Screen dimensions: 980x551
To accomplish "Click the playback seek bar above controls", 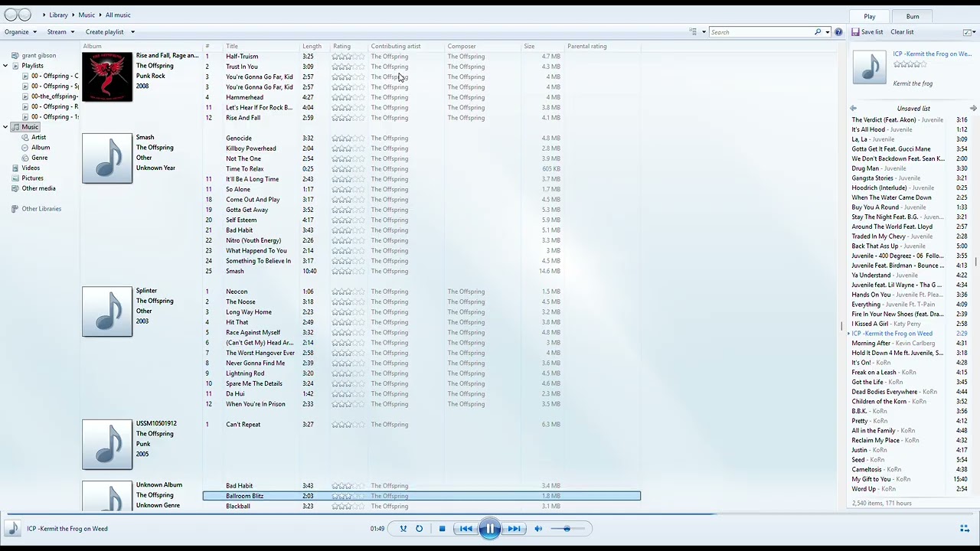I will 490,514.
